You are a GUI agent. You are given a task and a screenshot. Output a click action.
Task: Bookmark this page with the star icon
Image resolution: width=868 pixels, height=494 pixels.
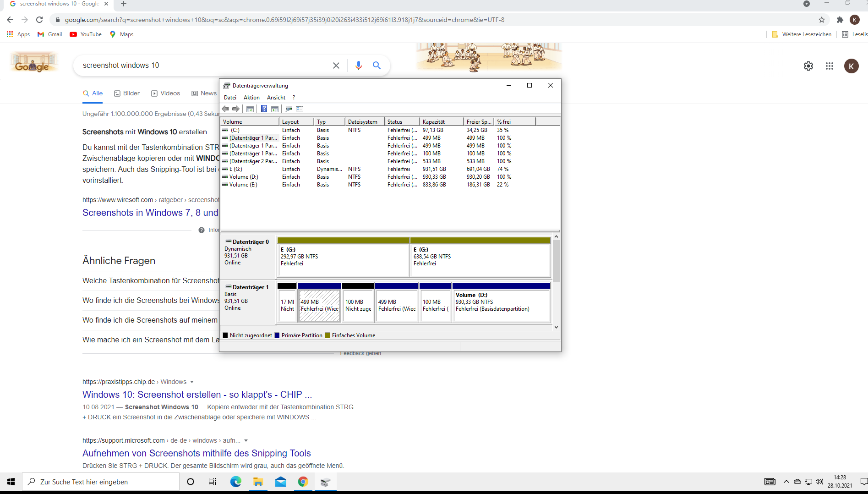coord(822,20)
